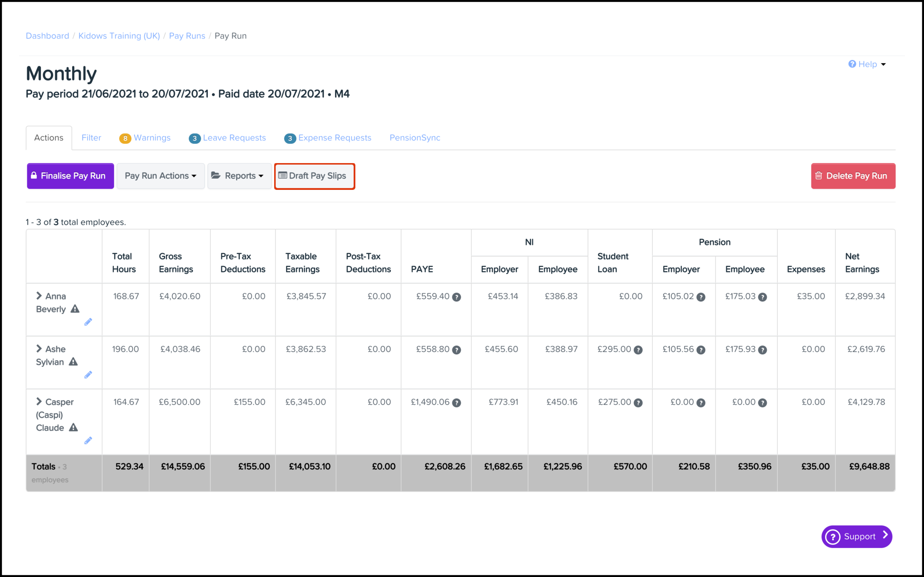Click the Finalise Pay Run button

tap(71, 176)
